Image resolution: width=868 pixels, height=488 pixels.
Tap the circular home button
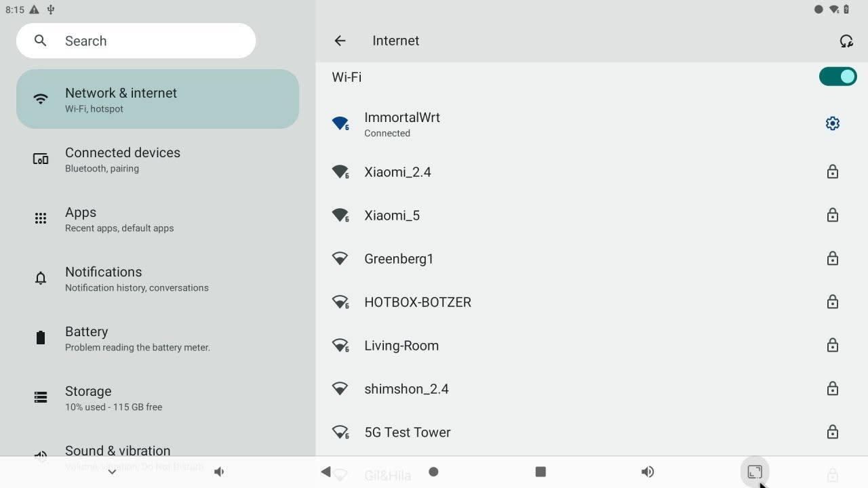[x=433, y=472]
